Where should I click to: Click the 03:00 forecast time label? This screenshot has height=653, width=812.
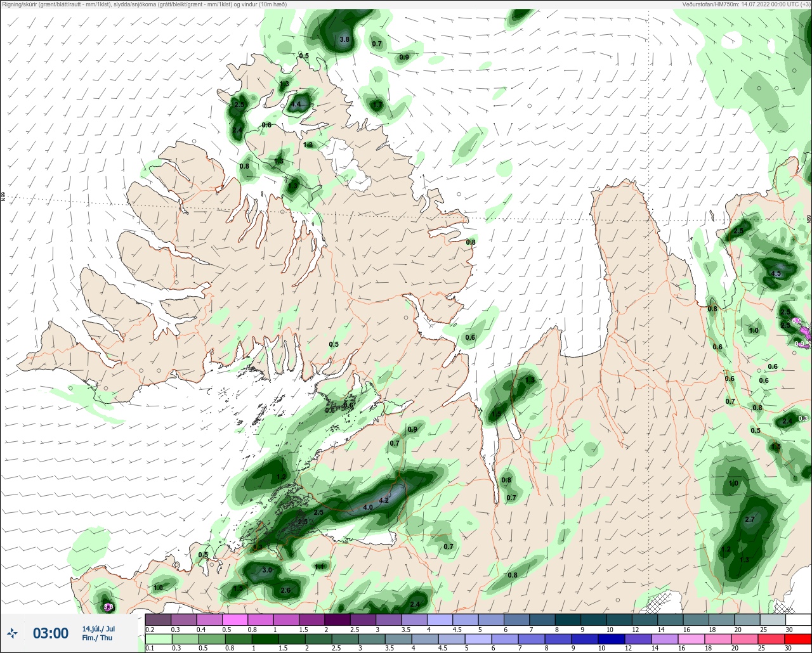[51, 633]
